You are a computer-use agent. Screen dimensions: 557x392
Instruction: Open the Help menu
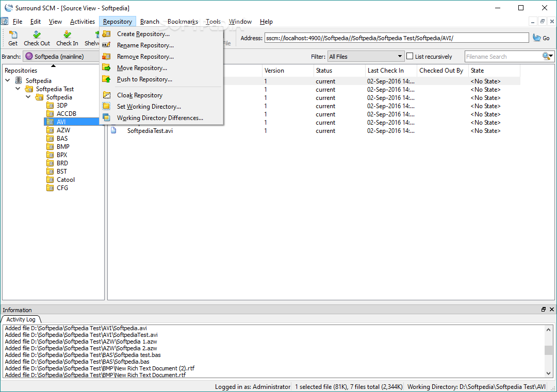coord(266,22)
